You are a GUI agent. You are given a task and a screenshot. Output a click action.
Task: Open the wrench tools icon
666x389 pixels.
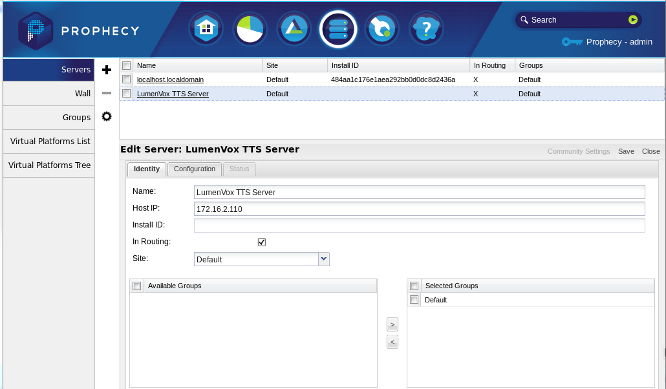[382, 29]
